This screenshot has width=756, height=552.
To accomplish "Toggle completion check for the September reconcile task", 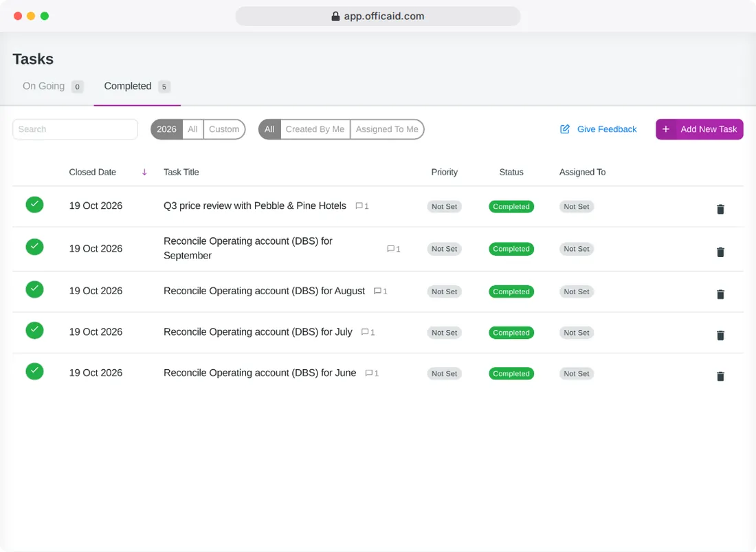I will [x=35, y=247].
